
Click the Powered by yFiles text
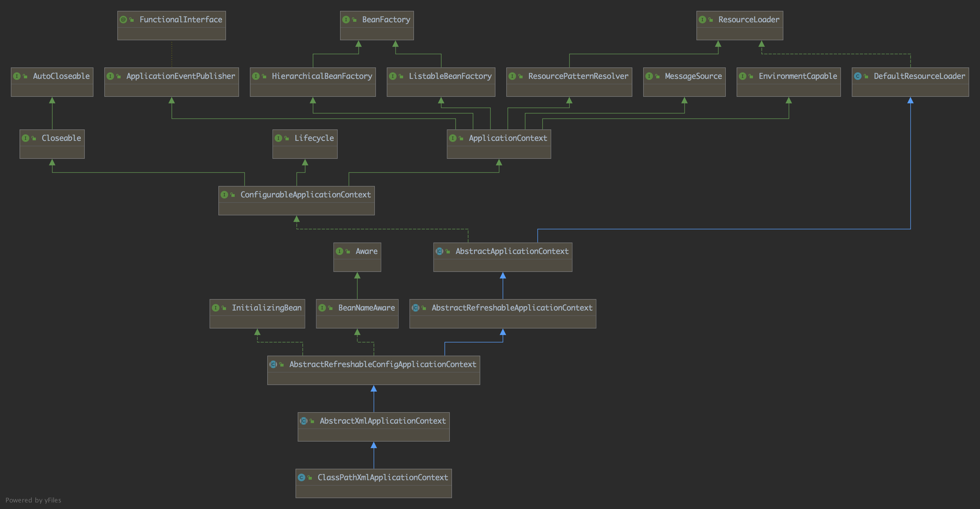(33, 500)
